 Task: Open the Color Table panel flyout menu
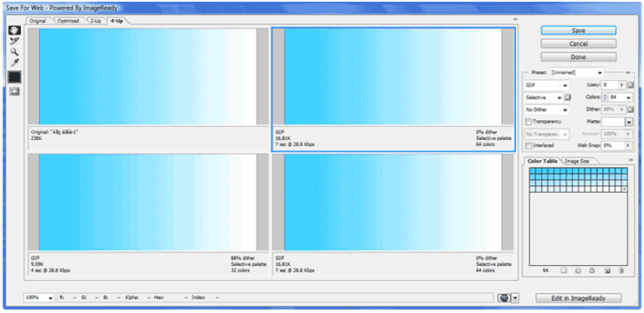(631, 160)
